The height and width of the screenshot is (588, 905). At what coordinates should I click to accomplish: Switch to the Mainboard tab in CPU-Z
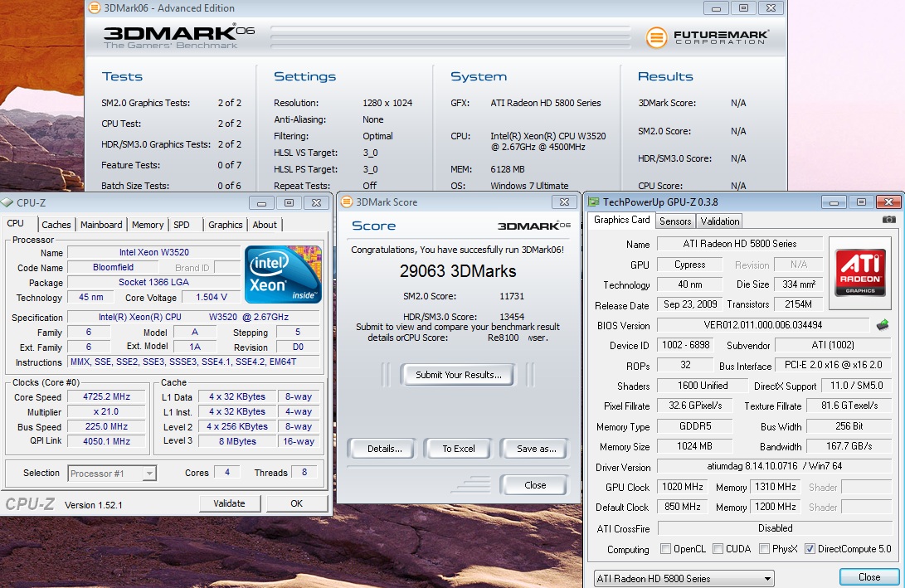(x=101, y=225)
